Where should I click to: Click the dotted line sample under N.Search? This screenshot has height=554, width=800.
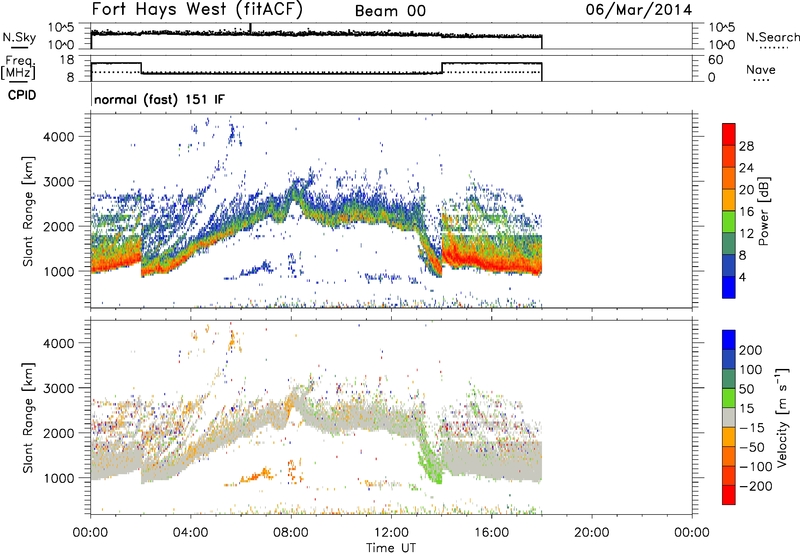point(774,48)
